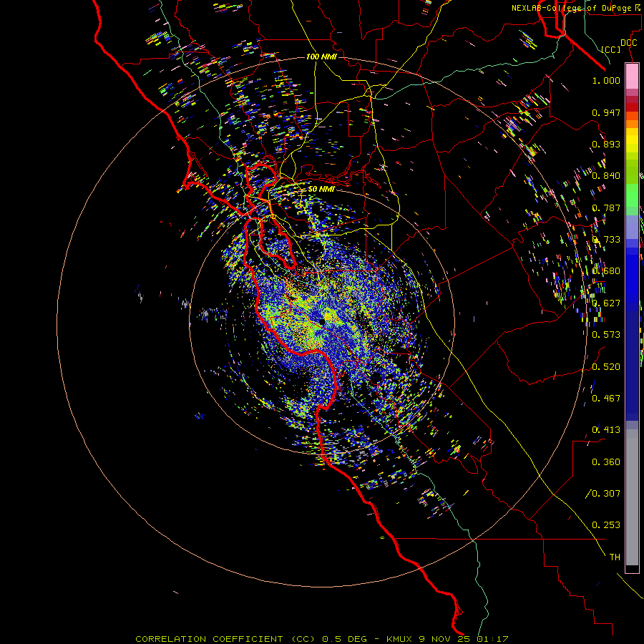The height and width of the screenshot is (644, 644).
Task: Click the 50 NMI range ring label
Action: 321,189
